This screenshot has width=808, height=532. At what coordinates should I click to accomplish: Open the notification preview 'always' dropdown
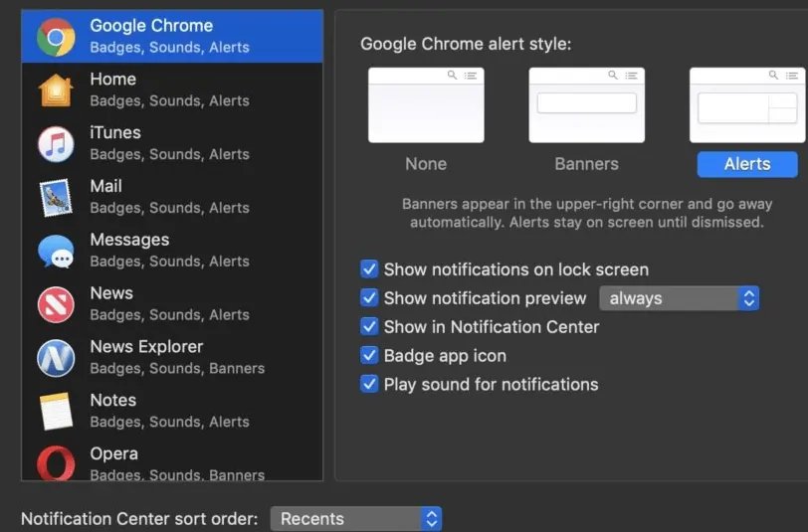click(679, 298)
